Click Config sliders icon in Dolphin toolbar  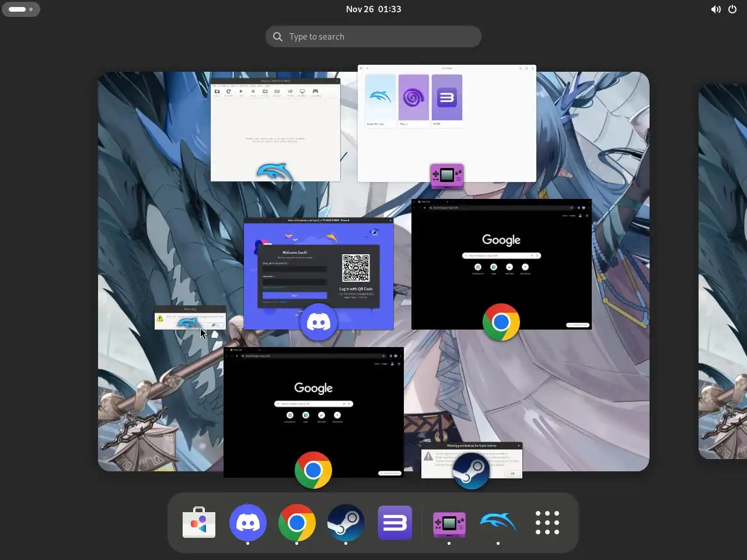pos(290,92)
